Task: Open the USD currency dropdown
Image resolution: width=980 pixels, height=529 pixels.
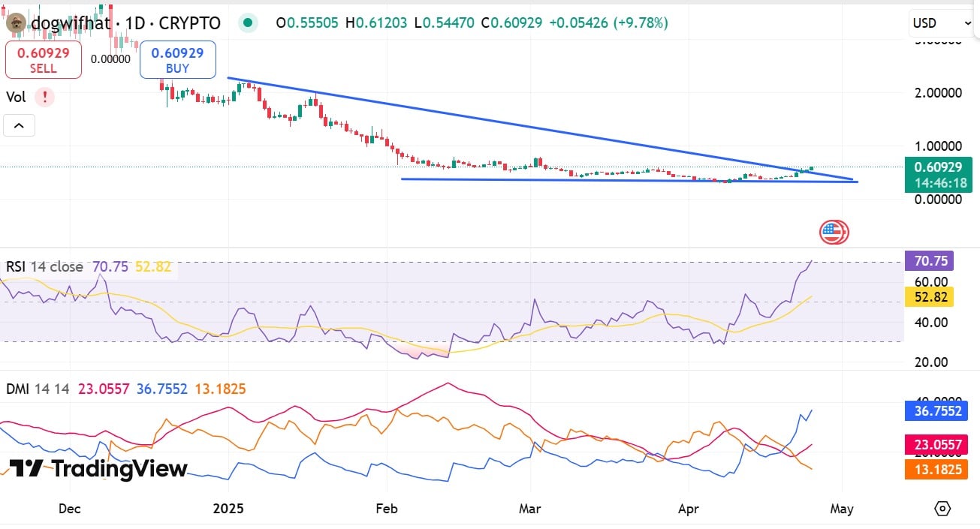Action: [941, 23]
